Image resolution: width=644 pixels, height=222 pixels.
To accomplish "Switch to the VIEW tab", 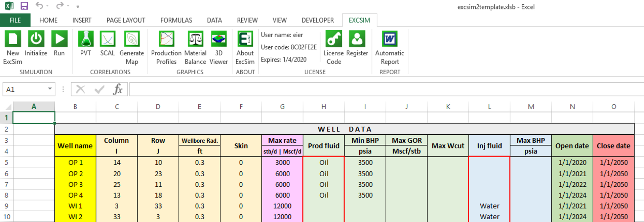I will click(x=280, y=20).
